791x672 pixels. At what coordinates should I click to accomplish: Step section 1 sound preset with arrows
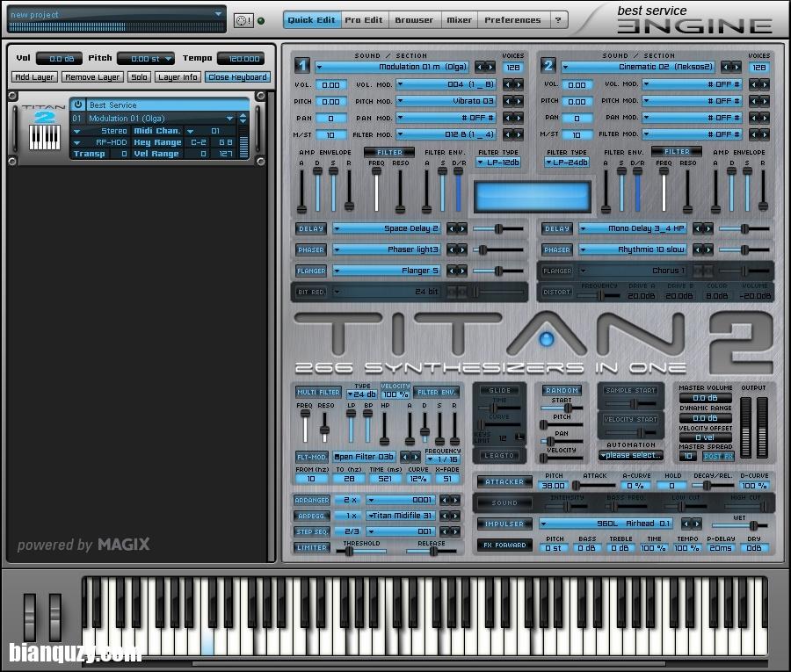pyautogui.click(x=485, y=67)
